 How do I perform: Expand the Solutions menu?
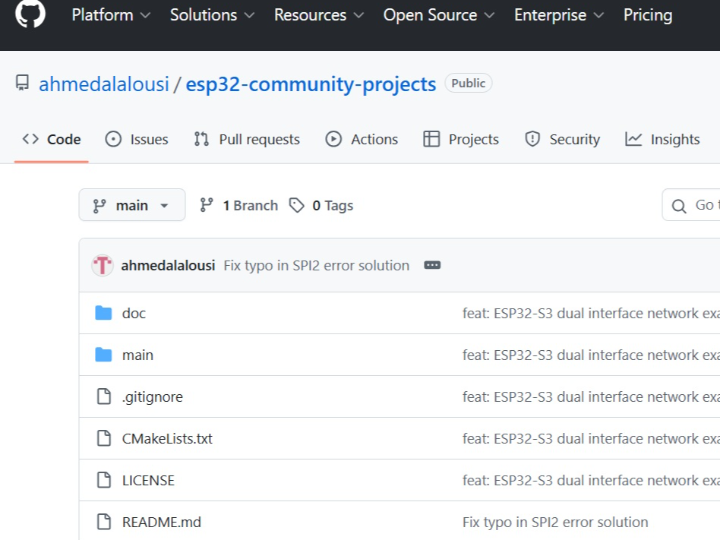click(x=212, y=15)
